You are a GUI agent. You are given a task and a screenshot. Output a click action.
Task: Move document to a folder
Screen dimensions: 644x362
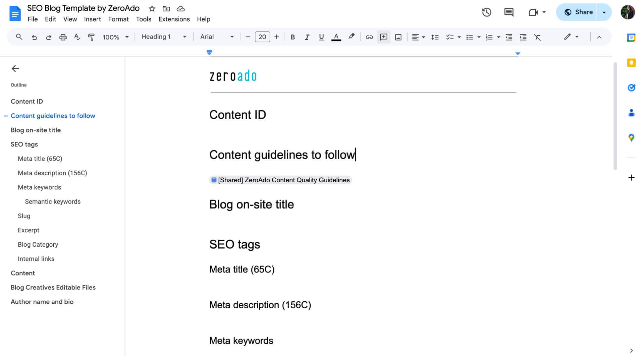click(166, 9)
